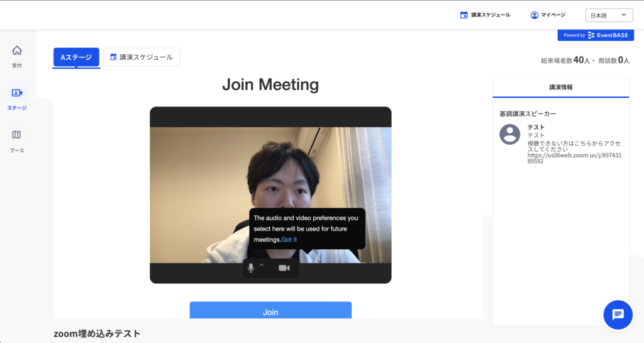The image size is (644, 343).
Task: Turn off the camera in video preview
Action: tap(284, 268)
